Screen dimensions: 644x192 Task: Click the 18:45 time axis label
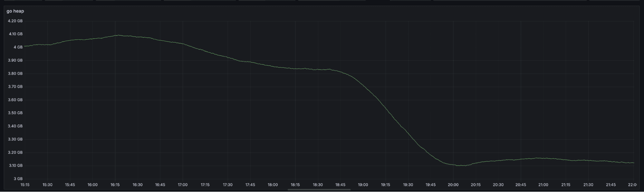[340, 185]
